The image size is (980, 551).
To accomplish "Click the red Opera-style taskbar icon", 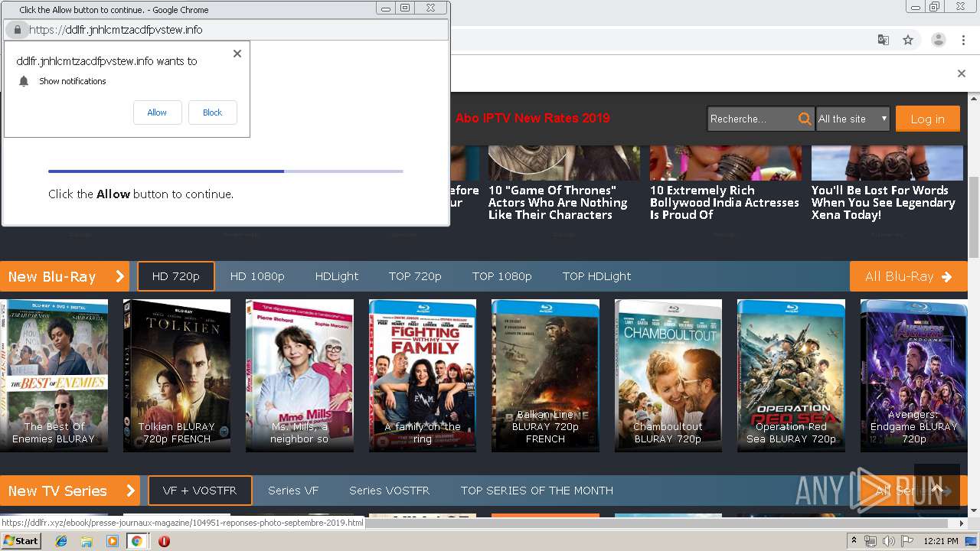I will click(164, 541).
